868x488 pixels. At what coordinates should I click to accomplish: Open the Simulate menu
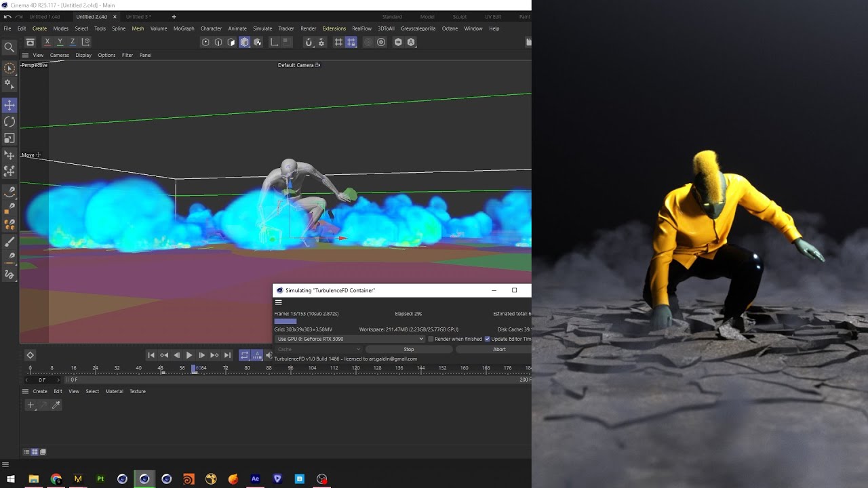click(262, 28)
